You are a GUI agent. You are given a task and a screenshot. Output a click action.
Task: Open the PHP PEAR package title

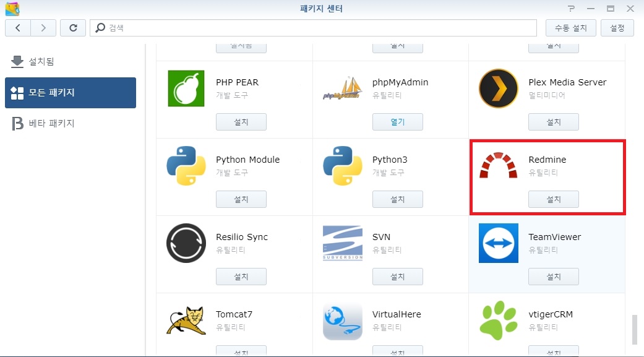click(x=238, y=82)
